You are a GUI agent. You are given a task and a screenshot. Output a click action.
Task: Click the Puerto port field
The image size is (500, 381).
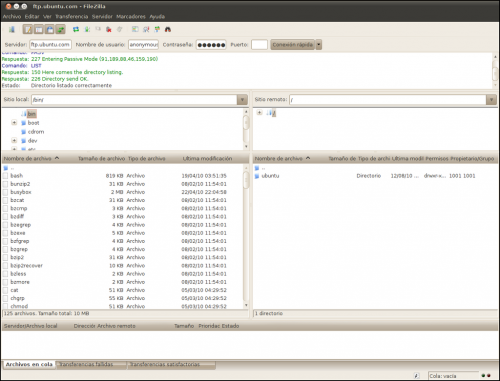[259, 44]
